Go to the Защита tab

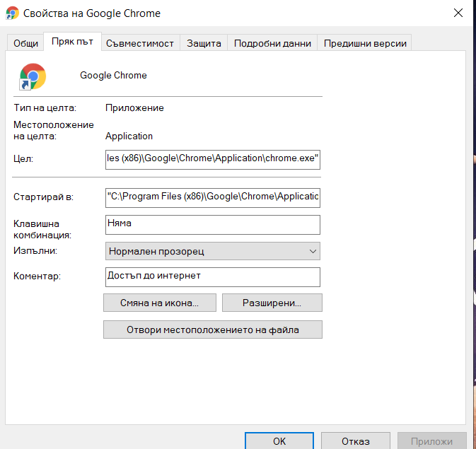click(204, 43)
